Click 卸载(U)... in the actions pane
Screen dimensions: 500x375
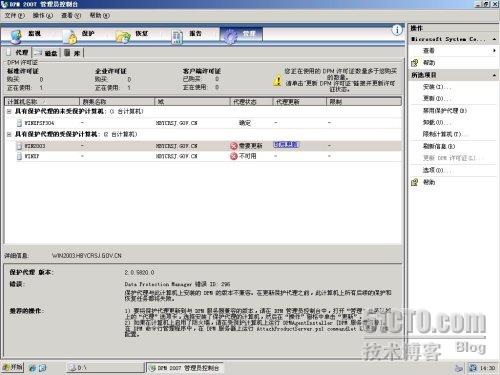[437, 122]
